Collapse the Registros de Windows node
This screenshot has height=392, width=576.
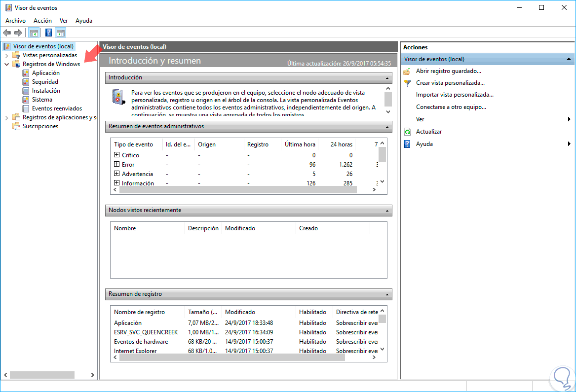tap(6, 64)
